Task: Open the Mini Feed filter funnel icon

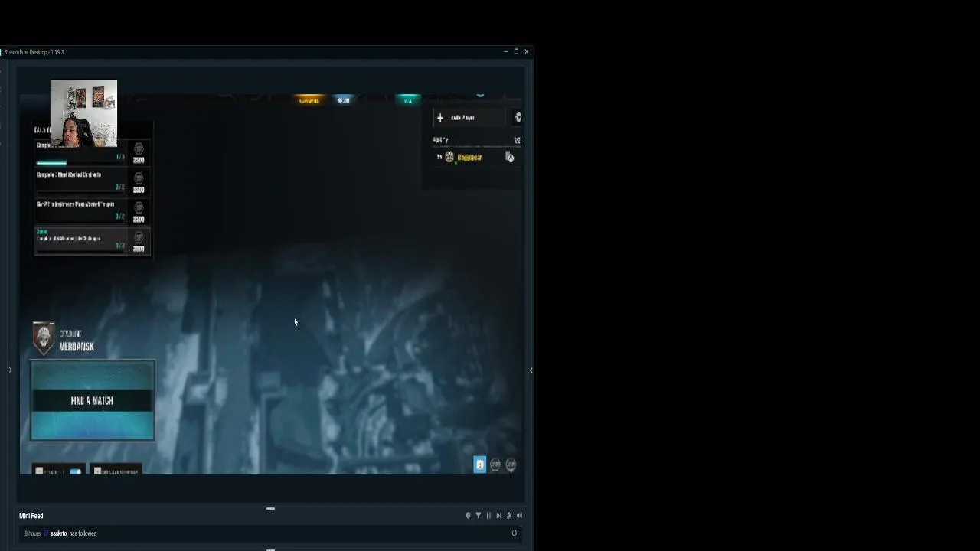Action: [479, 515]
